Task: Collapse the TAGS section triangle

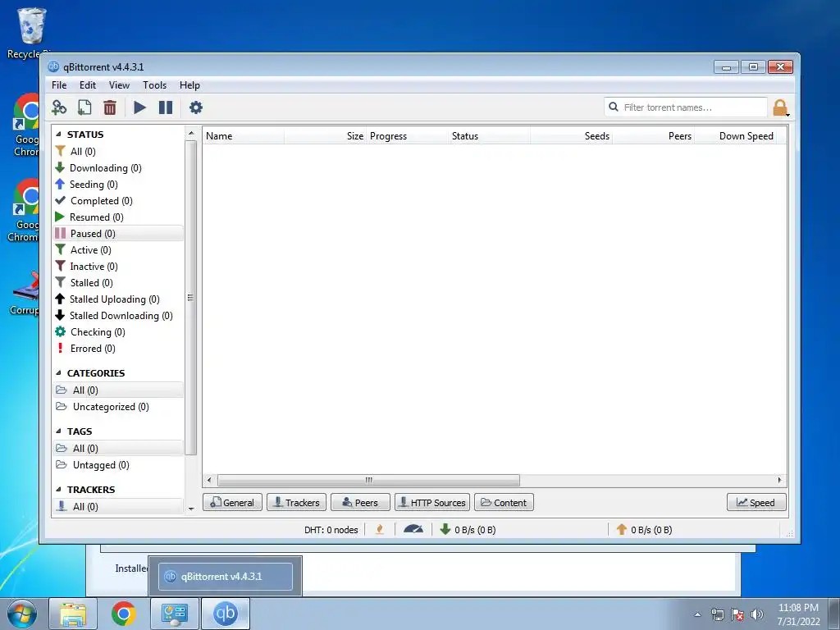Action: click(x=58, y=431)
